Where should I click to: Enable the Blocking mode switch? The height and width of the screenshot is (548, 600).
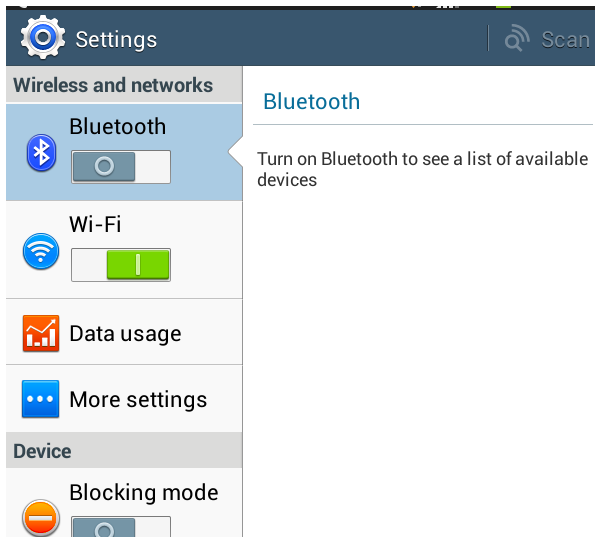(121, 527)
